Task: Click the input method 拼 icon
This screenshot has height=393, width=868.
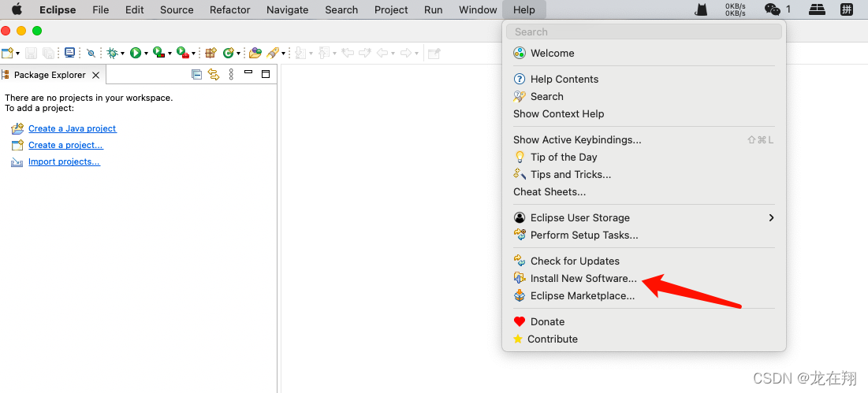Action: click(847, 9)
